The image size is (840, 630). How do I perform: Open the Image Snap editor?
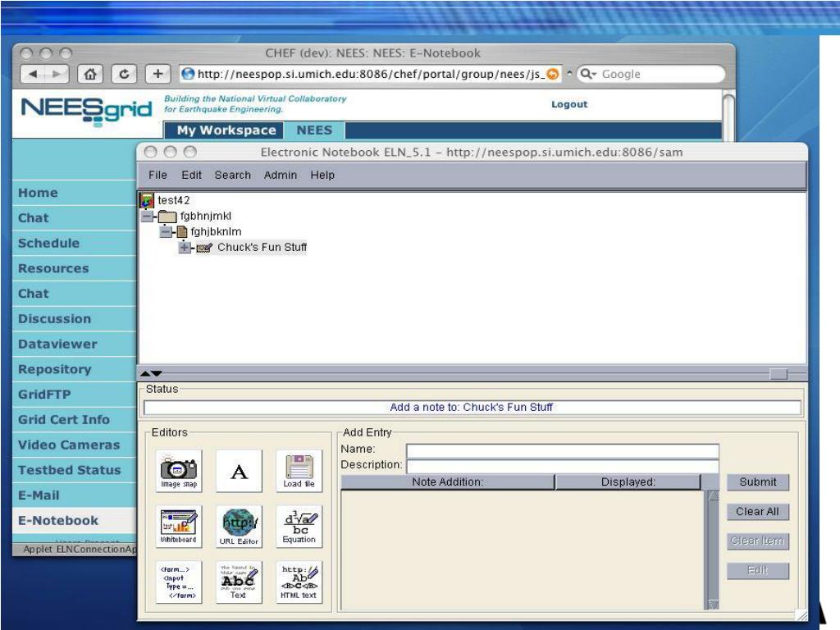[178, 471]
